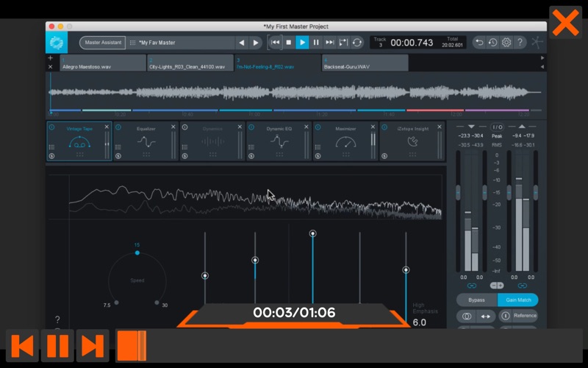Click the Bypass button

point(476,300)
